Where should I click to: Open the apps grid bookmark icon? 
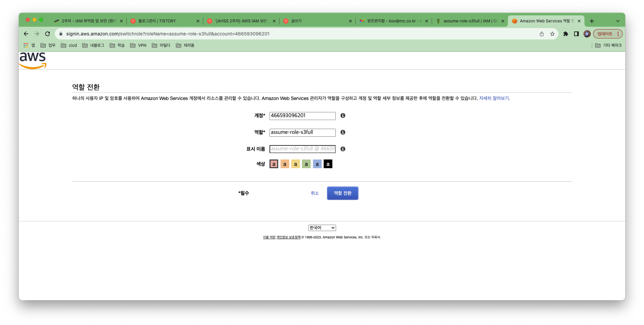[x=26, y=45]
